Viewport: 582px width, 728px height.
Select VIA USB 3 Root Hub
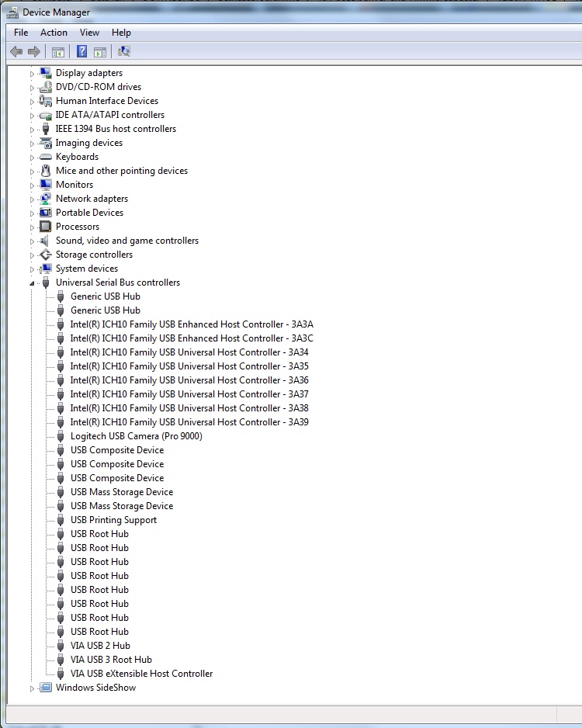[111, 660]
